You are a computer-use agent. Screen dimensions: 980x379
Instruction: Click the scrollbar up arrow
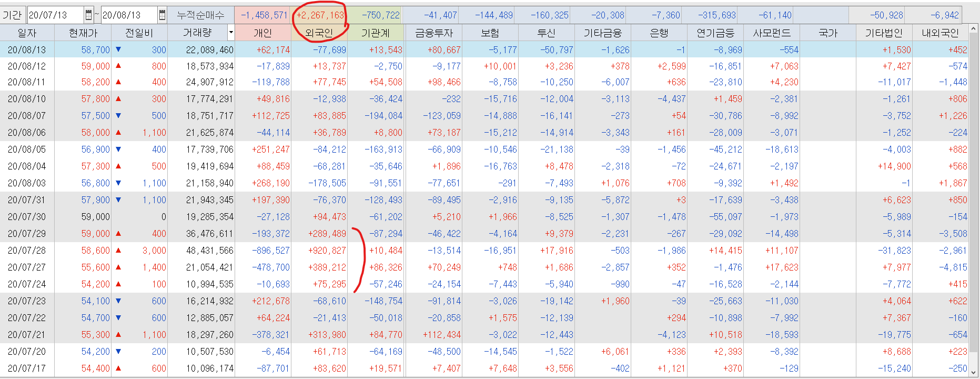(x=974, y=28)
